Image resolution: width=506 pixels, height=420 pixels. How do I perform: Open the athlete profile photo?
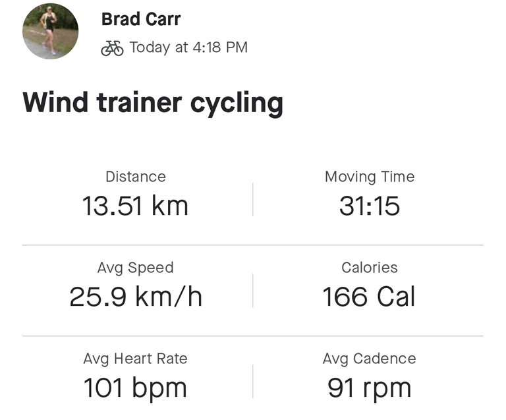(x=51, y=31)
